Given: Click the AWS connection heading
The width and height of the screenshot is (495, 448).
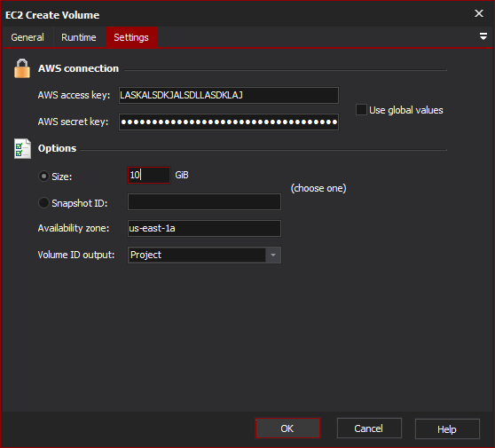Looking at the screenshot, I should pyautogui.click(x=78, y=68).
